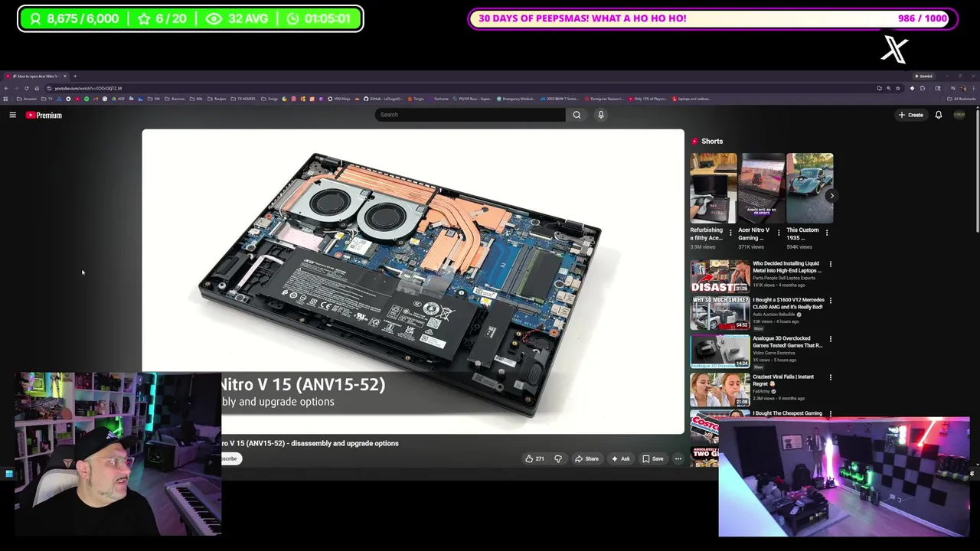The height and width of the screenshot is (551, 980).
Task: Open options for 'This Custom 1935' short
Action: tap(827, 233)
